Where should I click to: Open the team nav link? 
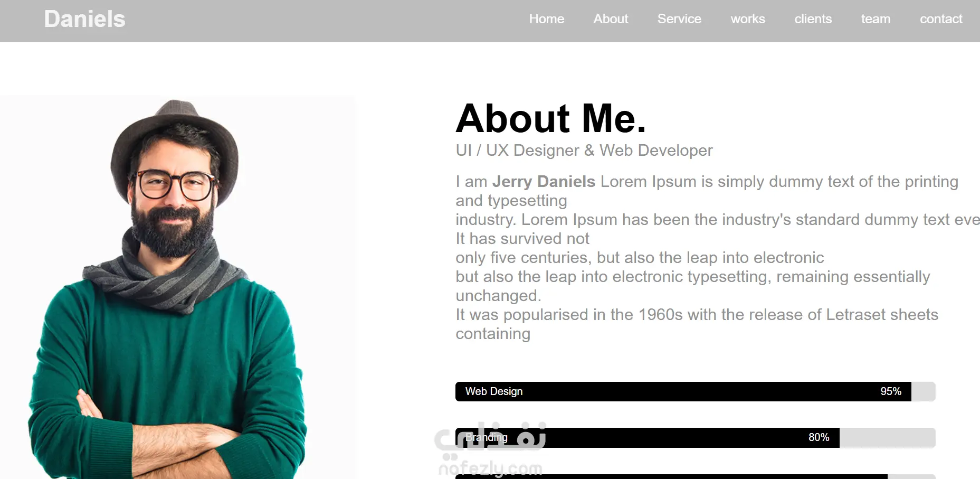click(x=876, y=19)
